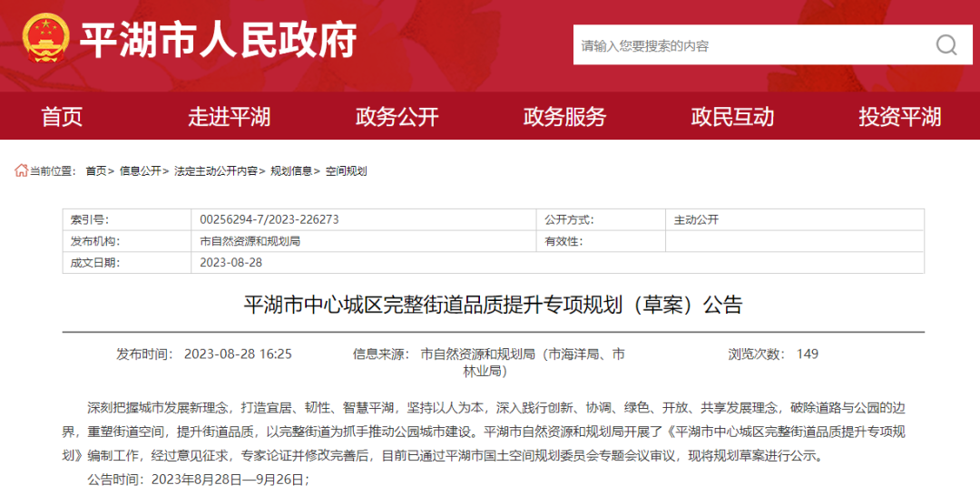Click the search magnifier icon
980x495 pixels.
pos(946,45)
